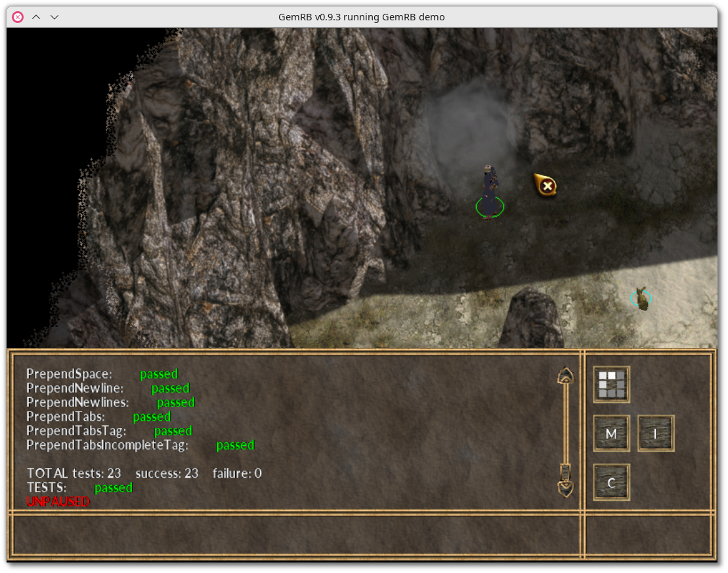Open the I button panel
This screenshot has width=728, height=573.
click(655, 434)
